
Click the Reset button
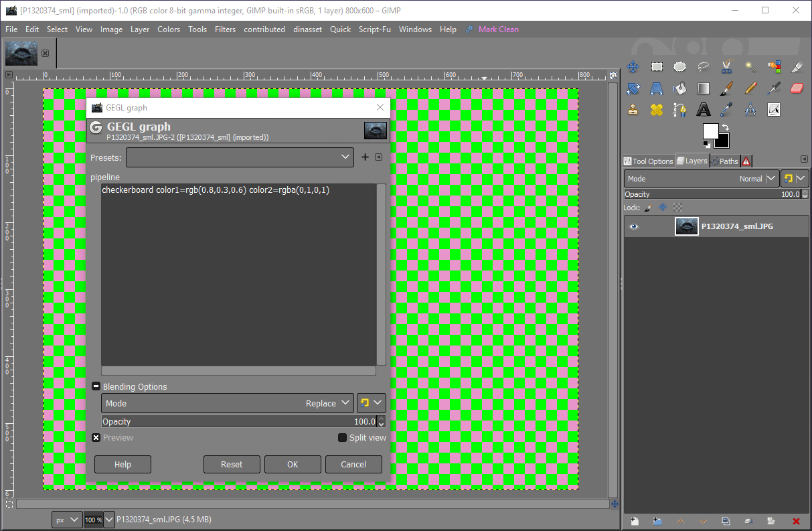(x=232, y=464)
